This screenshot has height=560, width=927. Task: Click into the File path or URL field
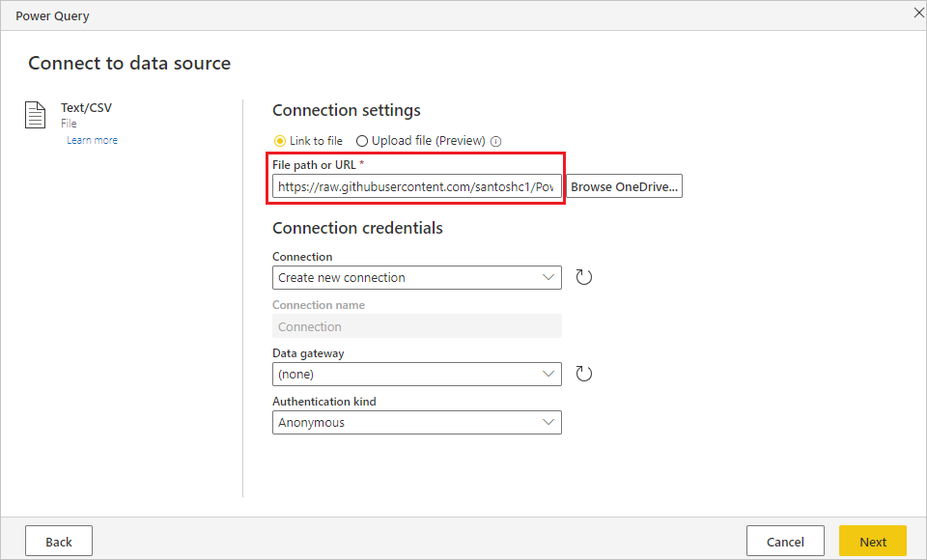[417, 186]
